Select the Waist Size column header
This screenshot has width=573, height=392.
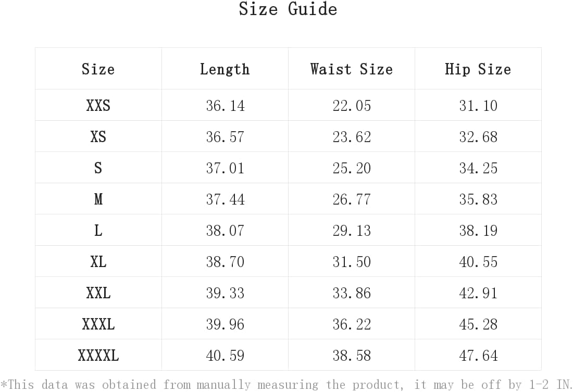[352, 69]
